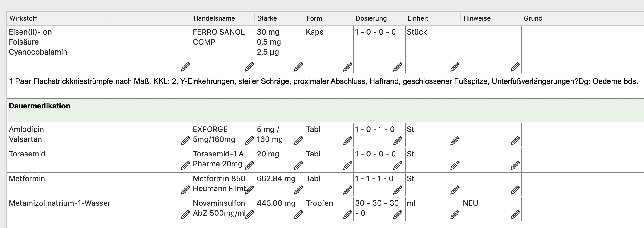This screenshot has height=228, width=644.
Task: Edit Einheit pencil in Torasemid row
Action: coord(455,166)
